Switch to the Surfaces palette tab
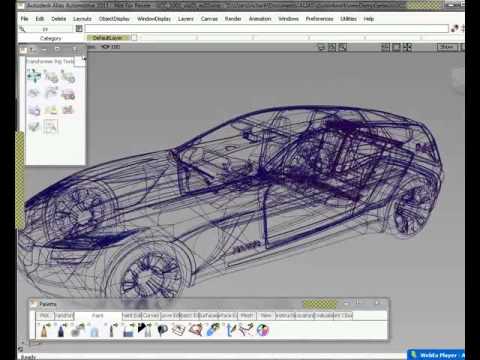This screenshot has width=480, height=360. (208, 315)
